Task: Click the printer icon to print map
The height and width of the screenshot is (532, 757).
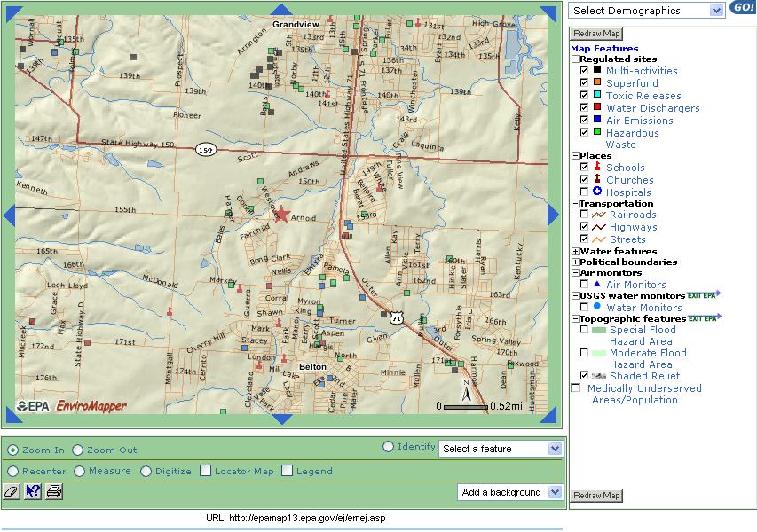Action: (54, 492)
